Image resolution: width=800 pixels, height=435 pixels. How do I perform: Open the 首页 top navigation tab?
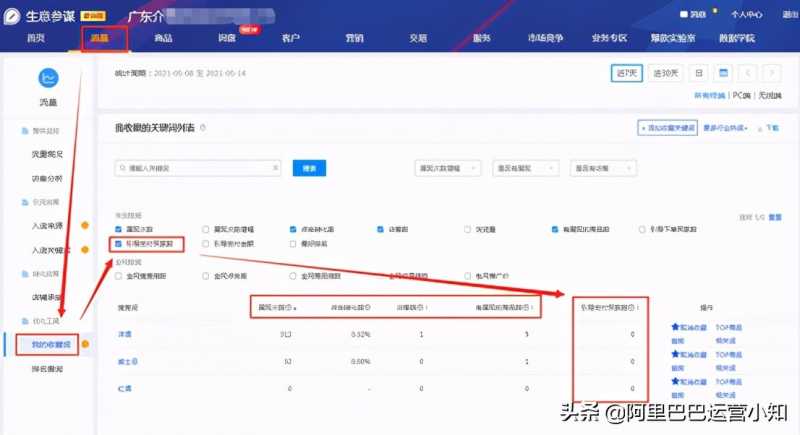tap(36, 38)
